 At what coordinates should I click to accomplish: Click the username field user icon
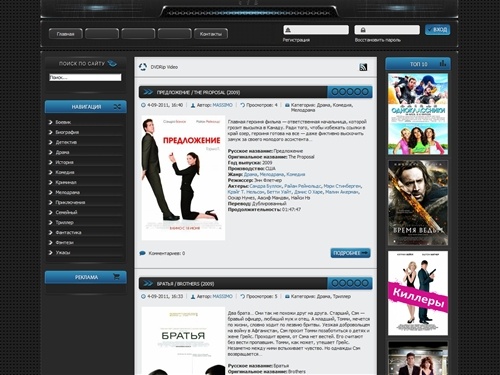tap(288, 30)
